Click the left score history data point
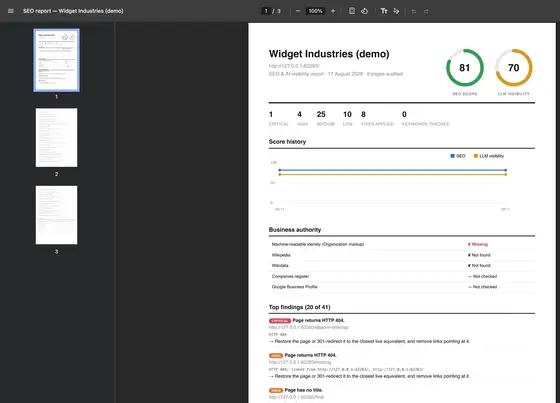Image resolution: width=560 pixels, height=403 pixels. (280, 170)
